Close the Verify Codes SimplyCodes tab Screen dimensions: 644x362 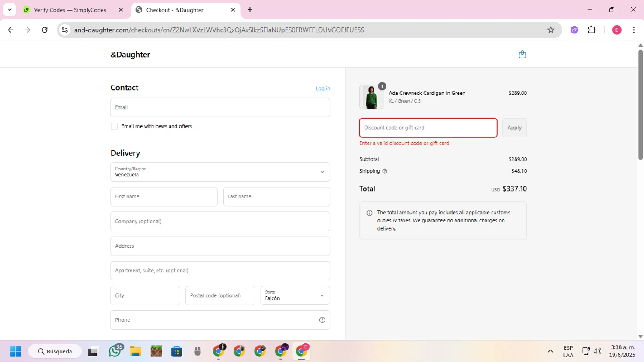(x=121, y=9)
